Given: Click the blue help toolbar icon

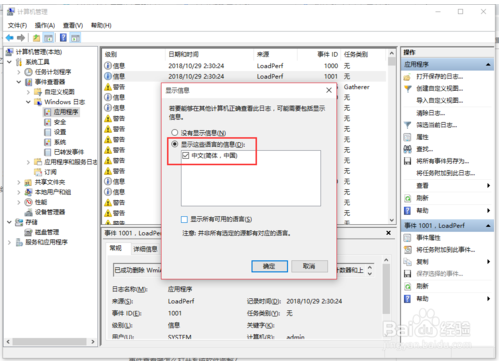Looking at the screenshot, I should point(63,38).
